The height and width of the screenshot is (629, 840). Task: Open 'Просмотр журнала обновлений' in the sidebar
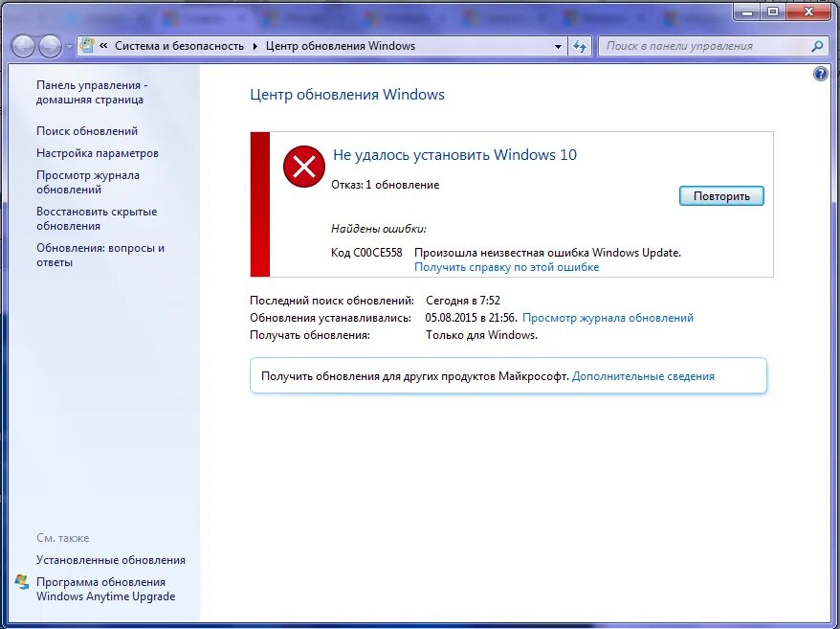tap(88, 182)
